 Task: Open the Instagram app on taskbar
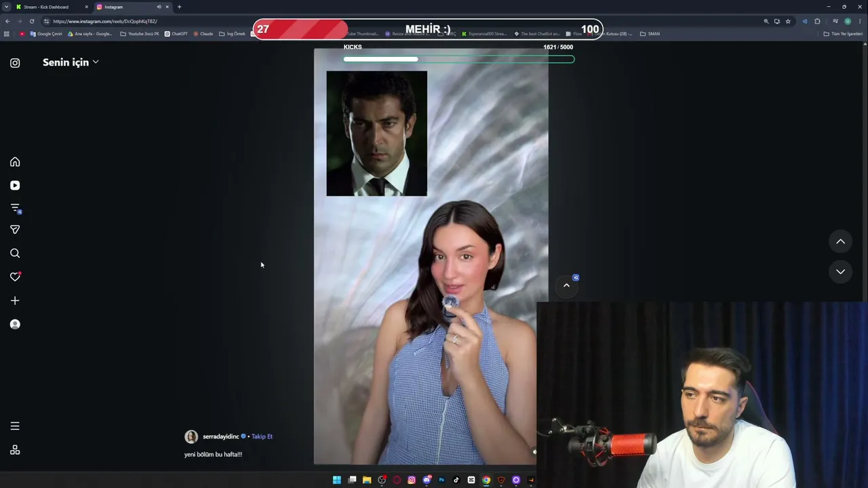coord(412,480)
